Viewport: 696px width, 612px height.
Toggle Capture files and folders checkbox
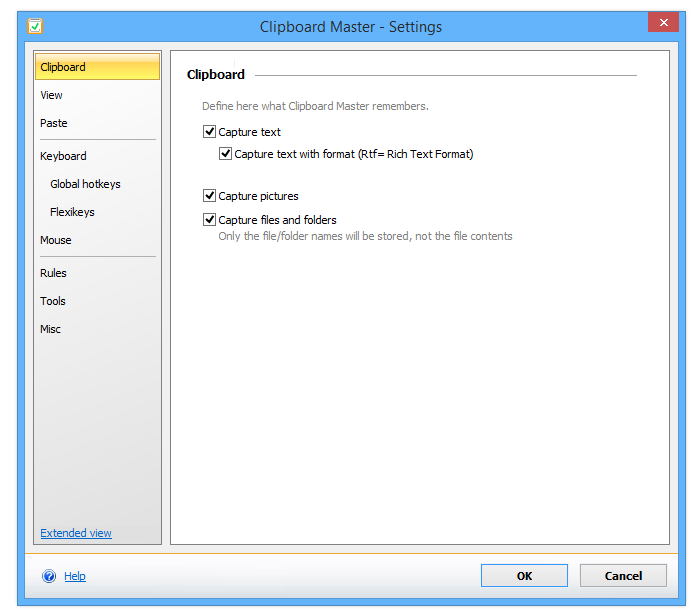pos(209,220)
